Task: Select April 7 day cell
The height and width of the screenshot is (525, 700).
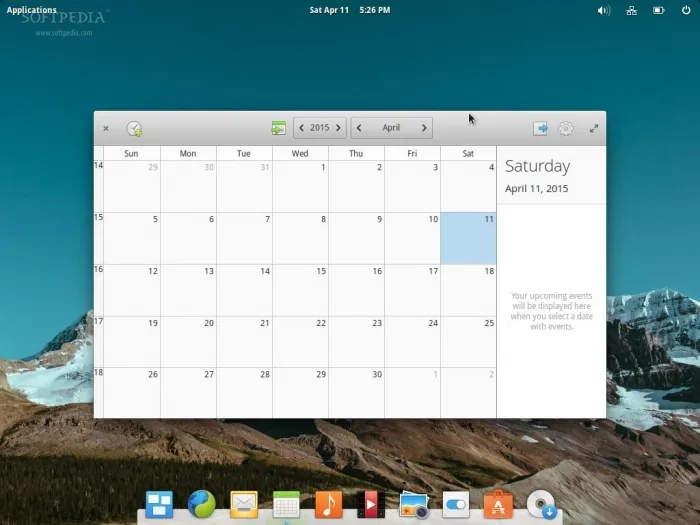Action: pos(244,238)
